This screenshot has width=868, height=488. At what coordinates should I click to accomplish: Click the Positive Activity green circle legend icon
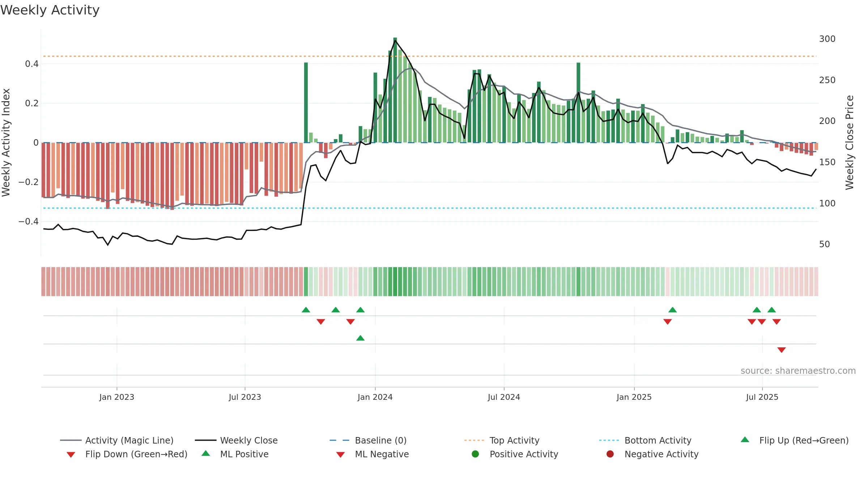(475, 454)
